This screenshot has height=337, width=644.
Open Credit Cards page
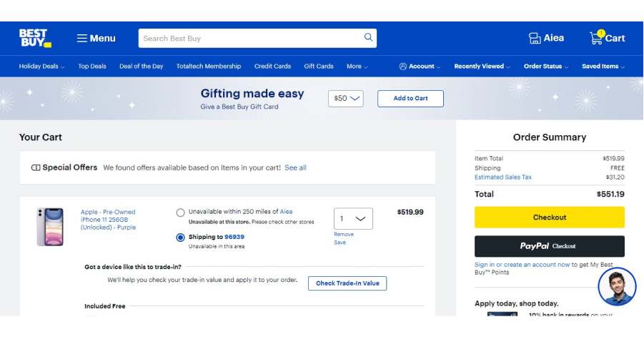click(x=272, y=66)
